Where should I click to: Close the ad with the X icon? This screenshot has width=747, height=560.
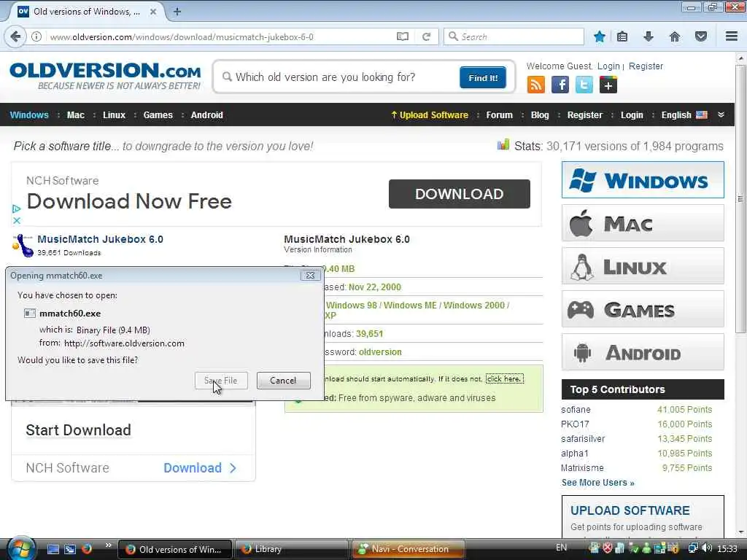[17, 220]
